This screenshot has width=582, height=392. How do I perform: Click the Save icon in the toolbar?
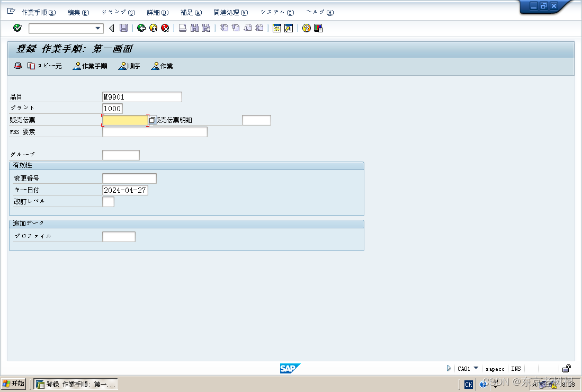pyautogui.click(x=123, y=28)
